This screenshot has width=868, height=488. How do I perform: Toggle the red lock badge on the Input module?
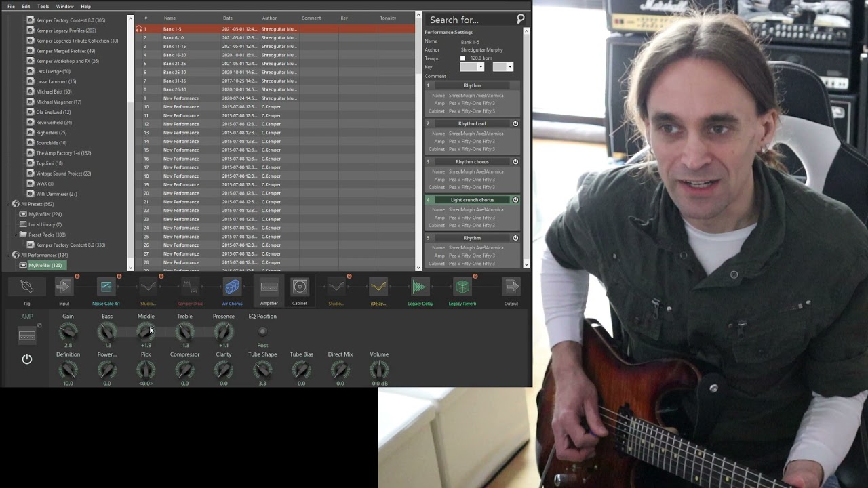77,277
